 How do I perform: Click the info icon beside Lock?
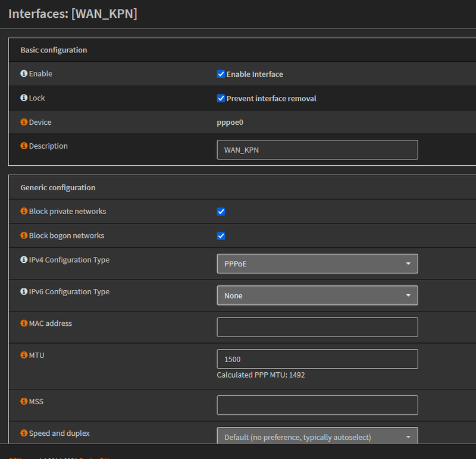coord(24,98)
